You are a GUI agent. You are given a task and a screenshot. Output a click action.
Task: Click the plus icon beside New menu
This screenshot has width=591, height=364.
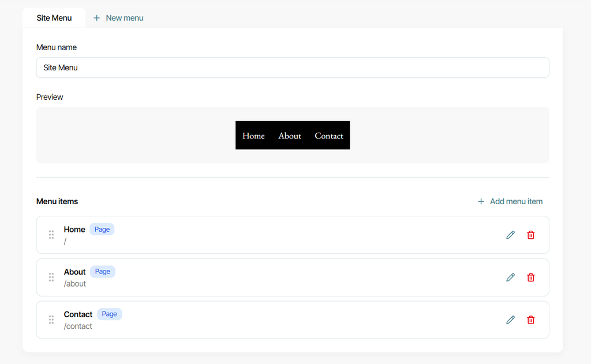[96, 18]
